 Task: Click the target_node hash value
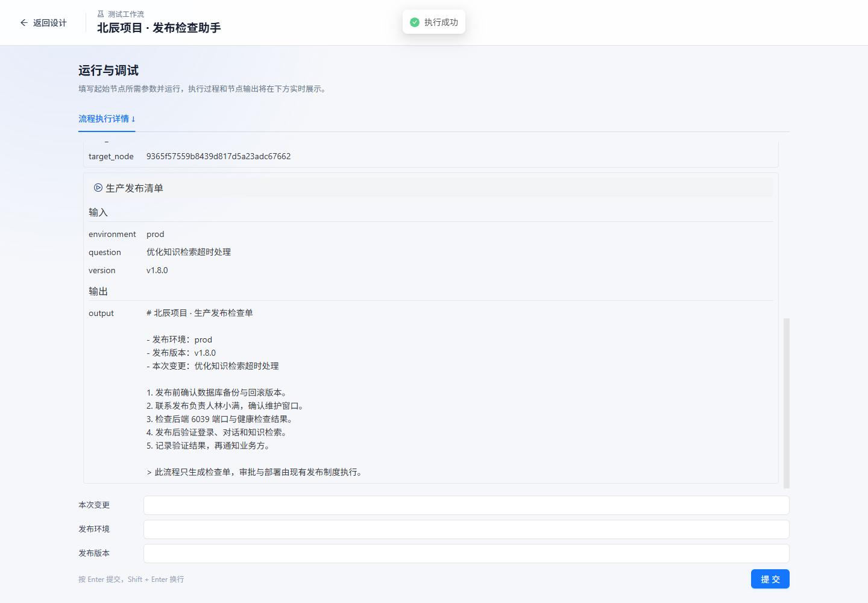pyautogui.click(x=218, y=156)
